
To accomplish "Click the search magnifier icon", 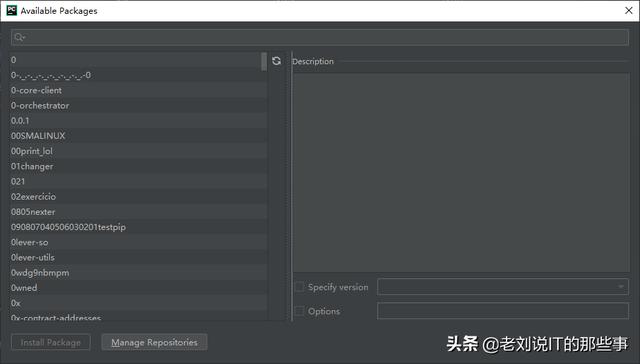I will click(x=19, y=38).
